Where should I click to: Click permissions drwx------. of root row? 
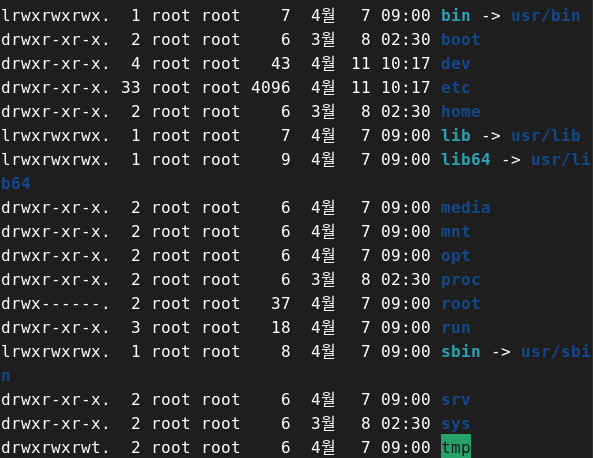pos(55,304)
